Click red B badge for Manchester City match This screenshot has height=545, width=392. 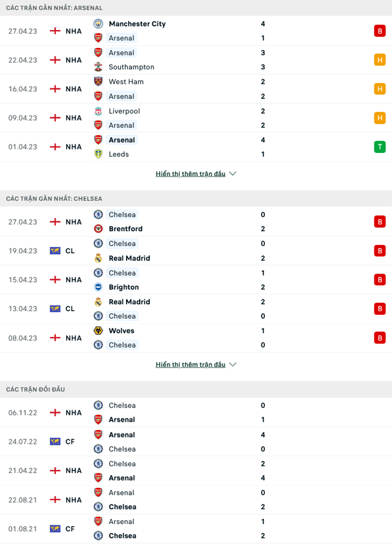(379, 31)
